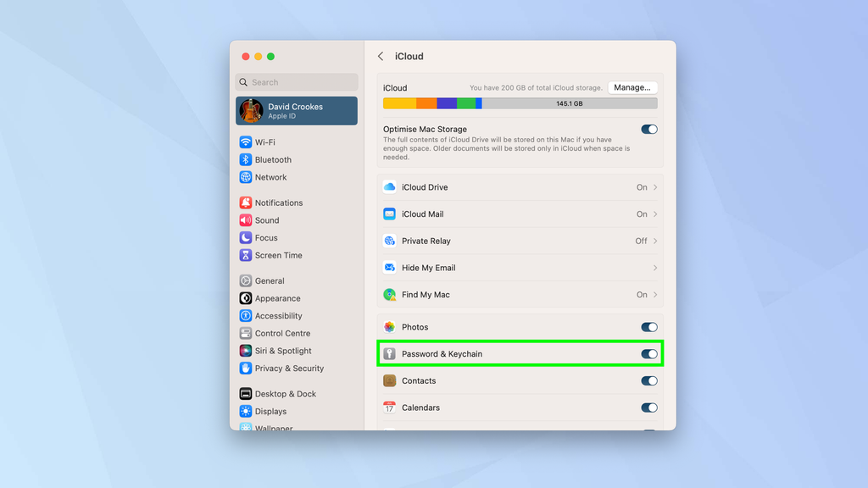Click the Manage storage button
868x488 pixels.
pyautogui.click(x=632, y=86)
